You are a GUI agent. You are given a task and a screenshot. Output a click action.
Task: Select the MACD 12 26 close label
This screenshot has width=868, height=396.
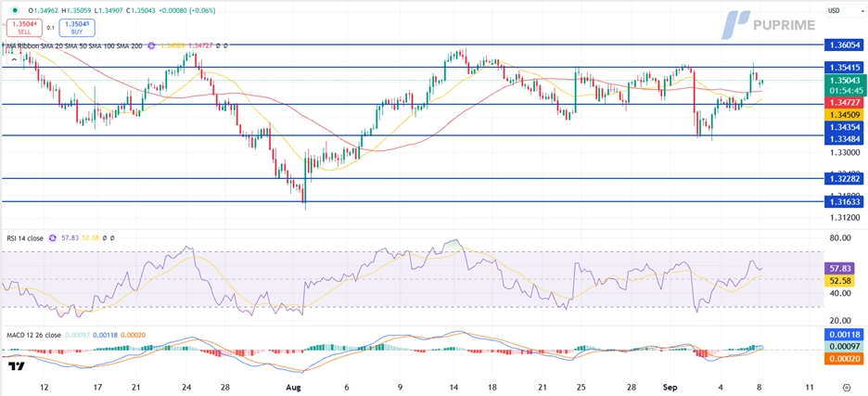[35, 334]
